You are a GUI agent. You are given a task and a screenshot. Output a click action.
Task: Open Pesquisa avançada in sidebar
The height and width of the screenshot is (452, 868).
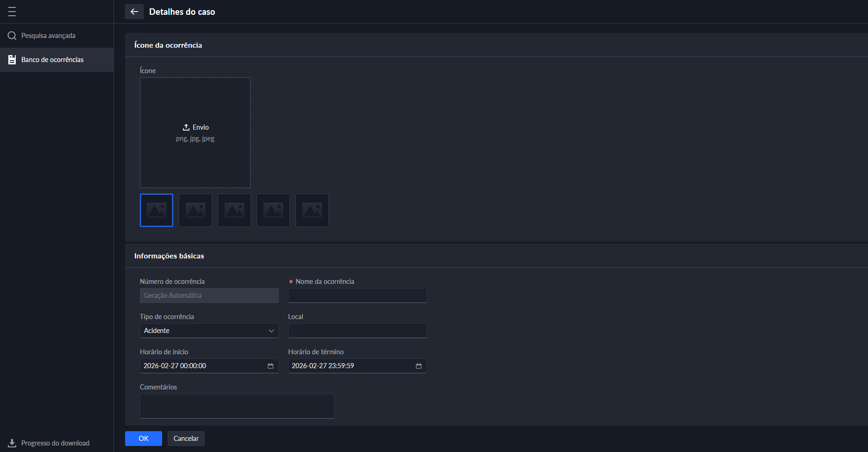tap(48, 36)
